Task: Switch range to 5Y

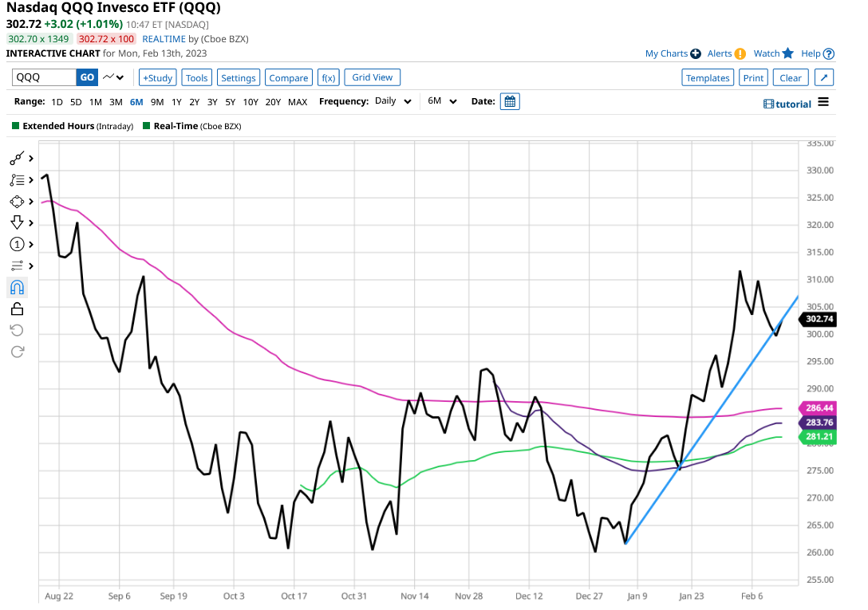Action: coord(231,102)
